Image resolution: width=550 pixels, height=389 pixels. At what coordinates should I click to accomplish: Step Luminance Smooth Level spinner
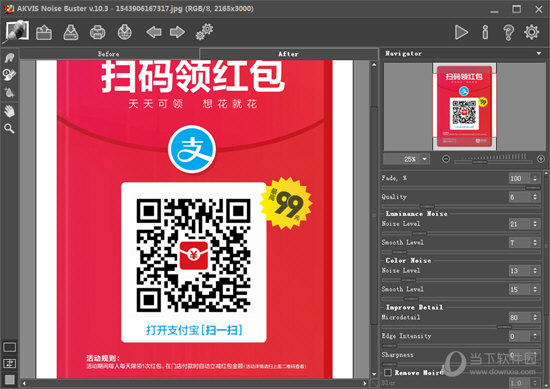[535, 242]
